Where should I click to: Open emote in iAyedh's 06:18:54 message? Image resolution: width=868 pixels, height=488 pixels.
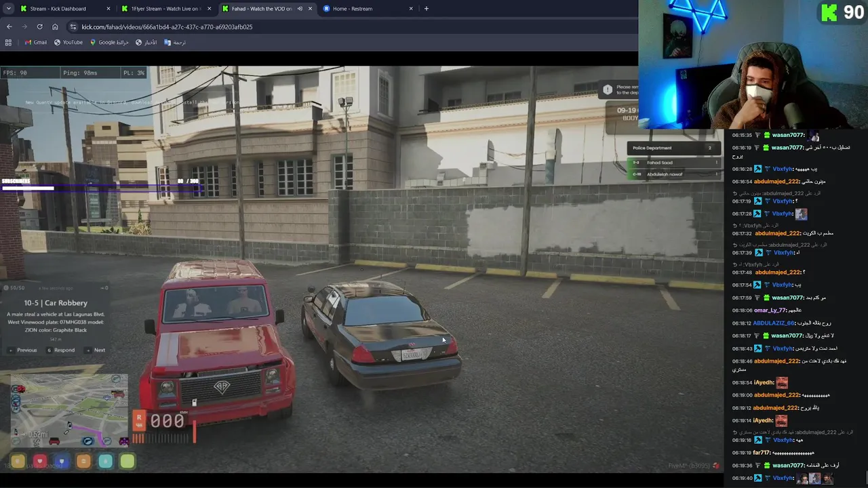[782, 383]
